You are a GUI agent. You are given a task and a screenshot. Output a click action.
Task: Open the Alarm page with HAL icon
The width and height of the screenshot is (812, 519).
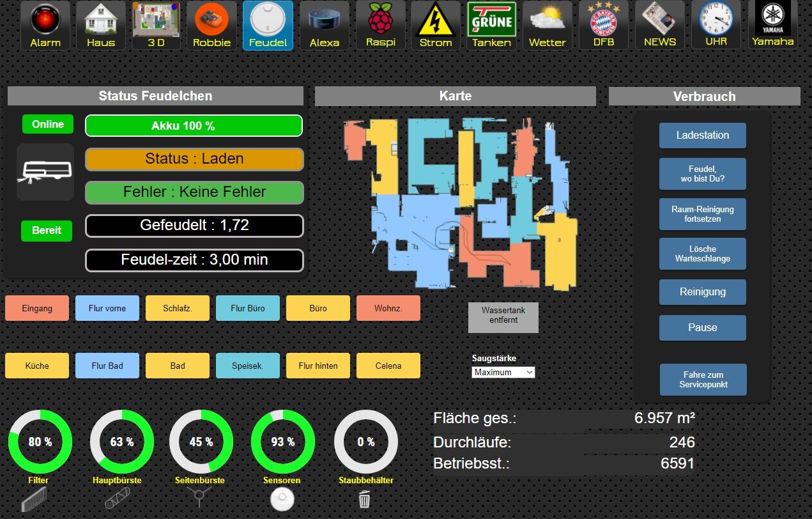point(45,26)
